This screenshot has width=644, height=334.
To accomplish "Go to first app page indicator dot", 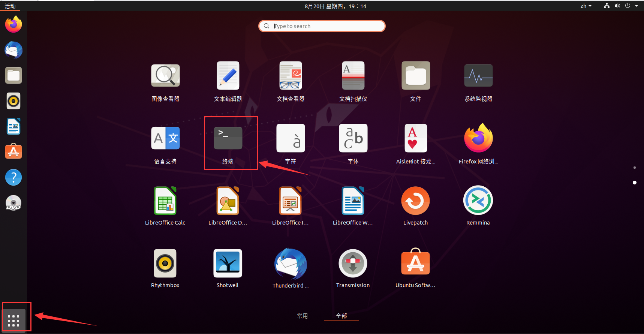I will pyautogui.click(x=635, y=168).
